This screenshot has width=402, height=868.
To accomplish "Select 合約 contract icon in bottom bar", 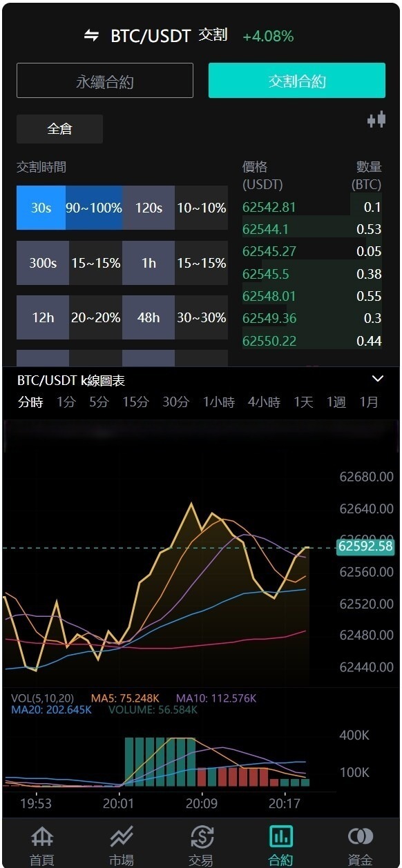I will [281, 845].
